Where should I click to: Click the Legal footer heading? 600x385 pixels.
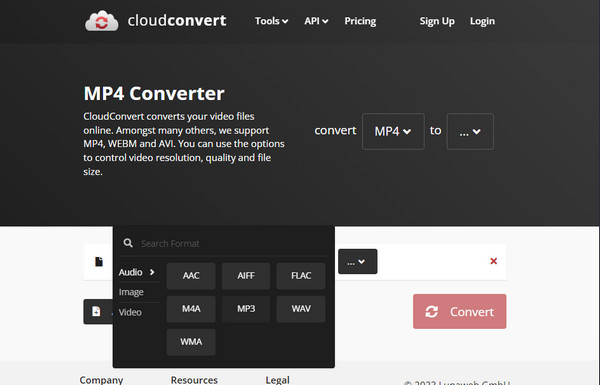click(x=277, y=380)
